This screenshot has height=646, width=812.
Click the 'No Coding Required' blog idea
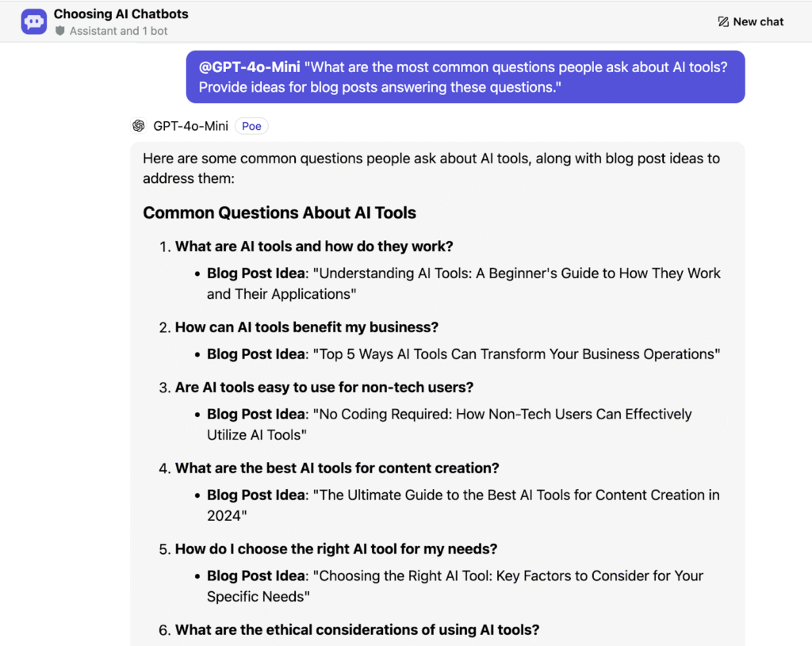(x=450, y=424)
